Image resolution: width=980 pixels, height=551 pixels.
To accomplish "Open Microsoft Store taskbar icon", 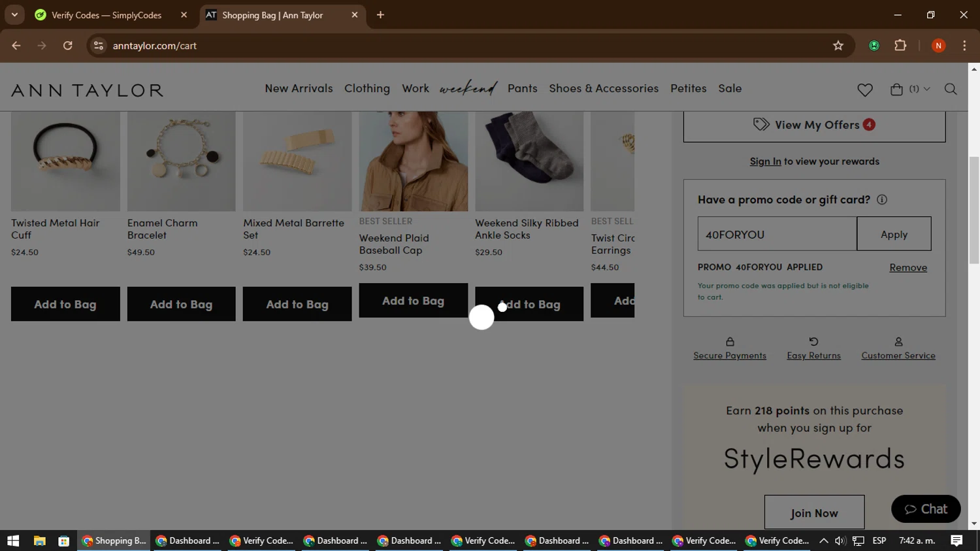I will tap(63, 541).
